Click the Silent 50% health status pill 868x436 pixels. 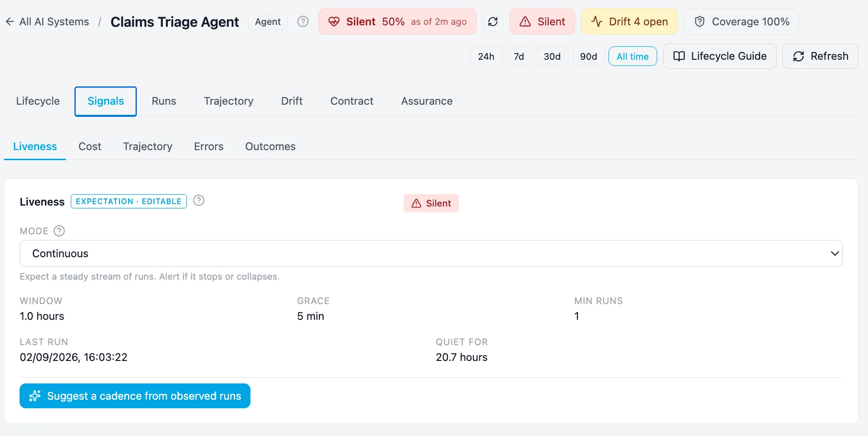pyautogui.click(x=397, y=22)
